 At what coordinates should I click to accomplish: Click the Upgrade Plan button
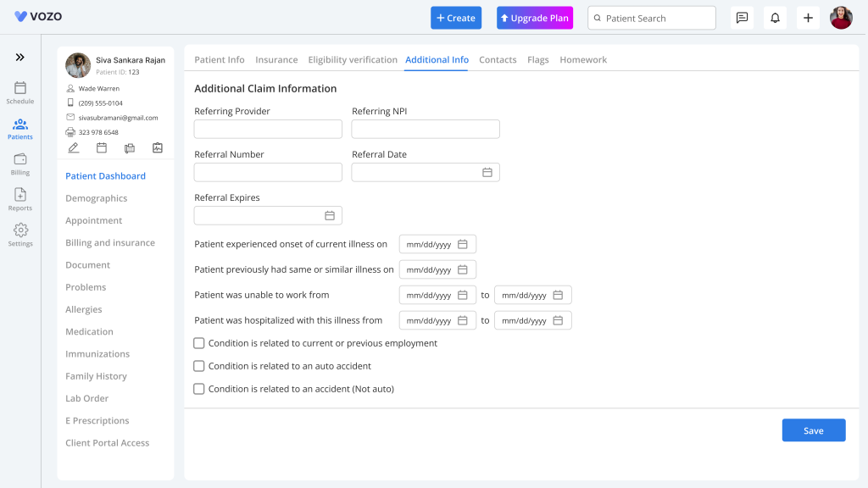coord(535,18)
